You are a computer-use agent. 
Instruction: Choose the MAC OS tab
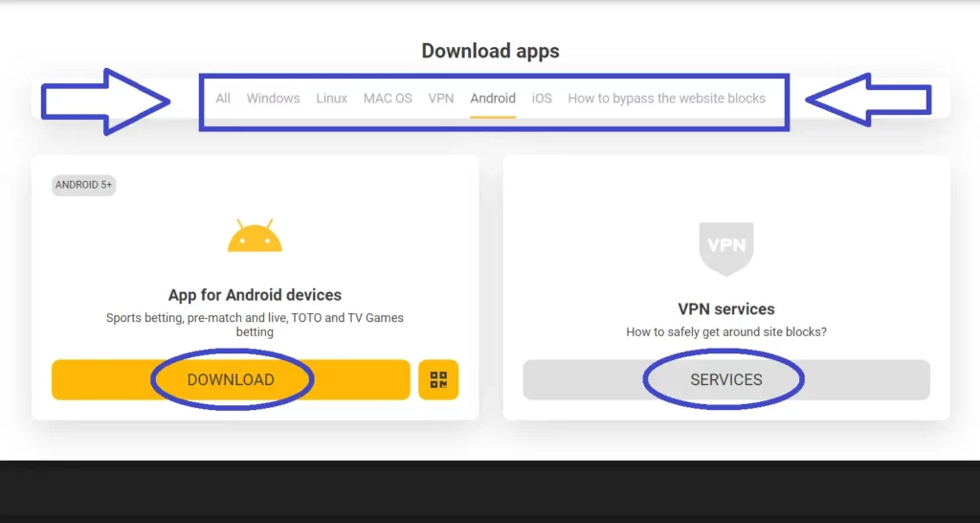coord(388,98)
